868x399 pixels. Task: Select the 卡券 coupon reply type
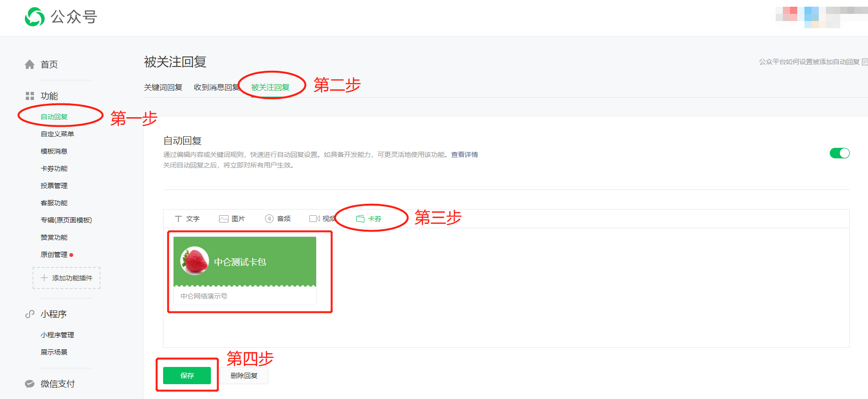(x=369, y=219)
